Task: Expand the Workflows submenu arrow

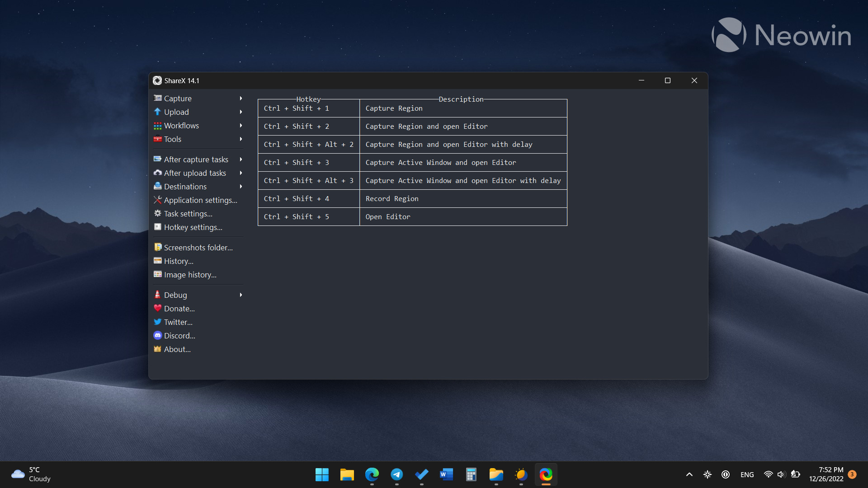Action: pyautogui.click(x=241, y=126)
